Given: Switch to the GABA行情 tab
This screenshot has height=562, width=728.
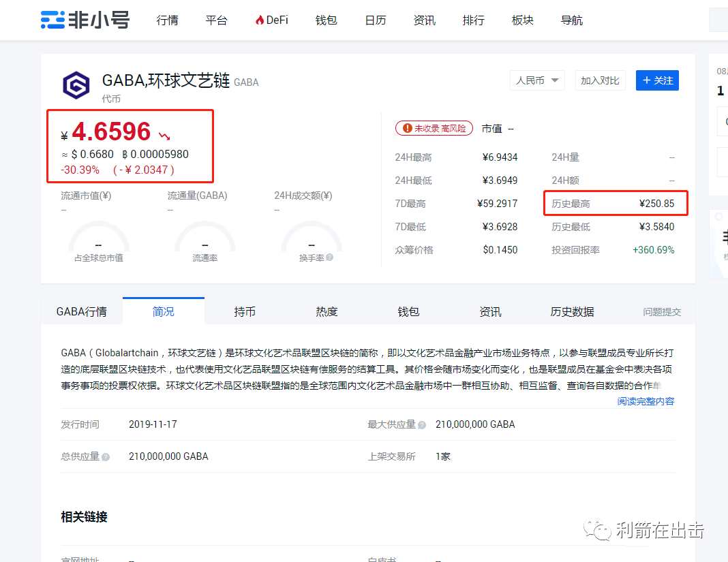Looking at the screenshot, I should [82, 311].
